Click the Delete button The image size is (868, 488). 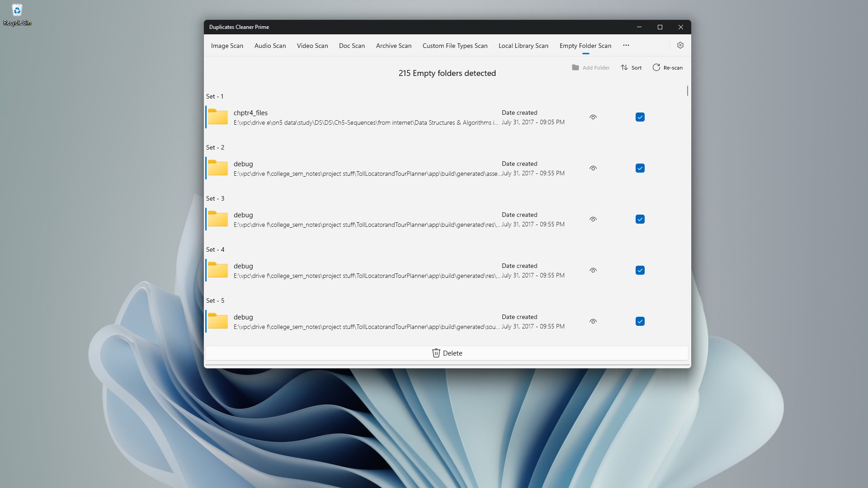coord(447,353)
